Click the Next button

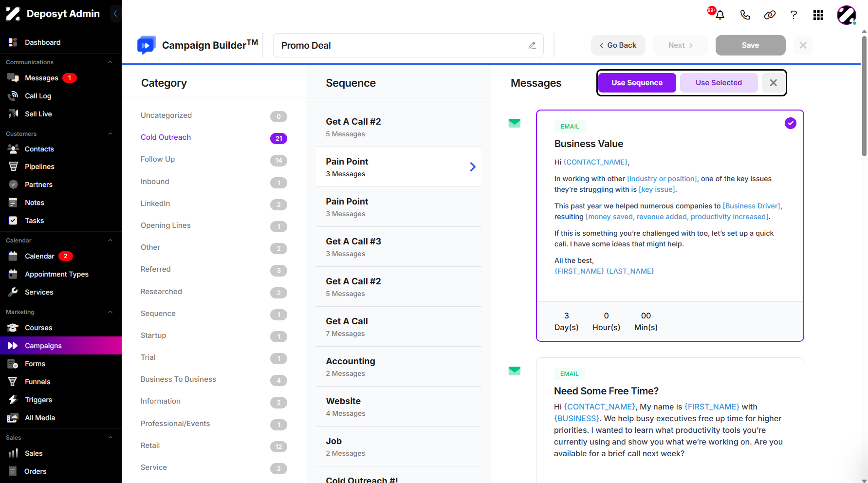[x=681, y=45]
